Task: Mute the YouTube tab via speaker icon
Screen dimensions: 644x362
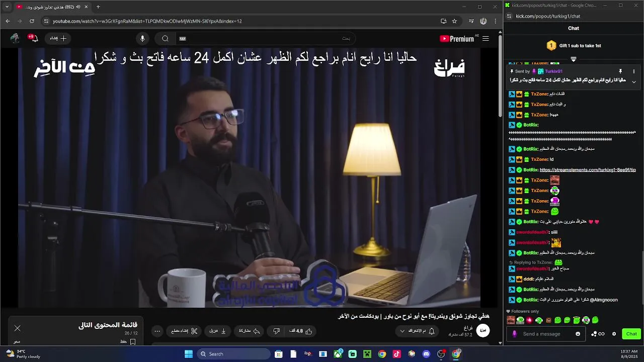Action: coord(78,7)
